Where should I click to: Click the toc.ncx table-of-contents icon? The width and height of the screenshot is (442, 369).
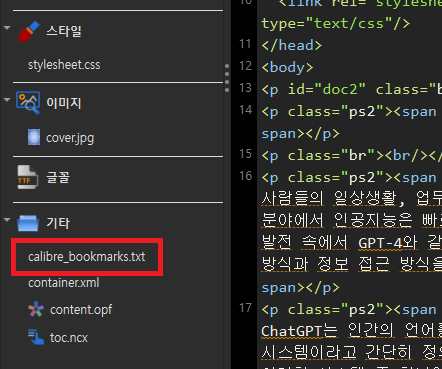[36, 337]
